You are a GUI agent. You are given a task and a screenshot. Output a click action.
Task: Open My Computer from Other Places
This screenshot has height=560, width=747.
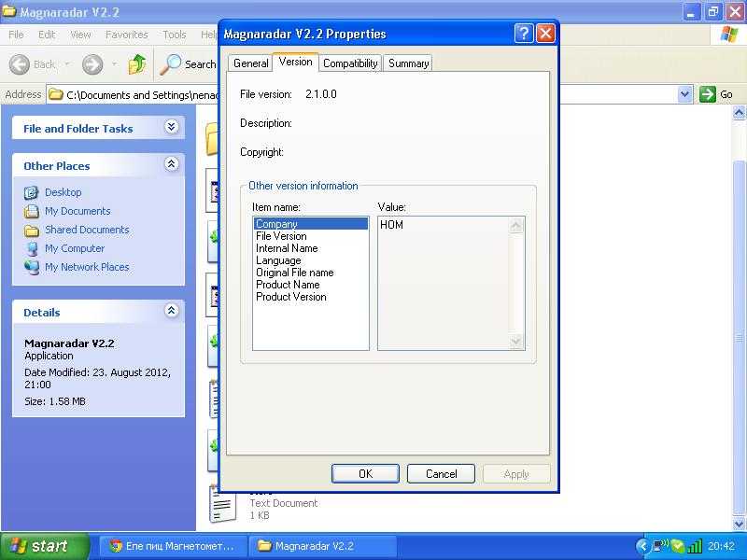pyautogui.click(x=75, y=248)
